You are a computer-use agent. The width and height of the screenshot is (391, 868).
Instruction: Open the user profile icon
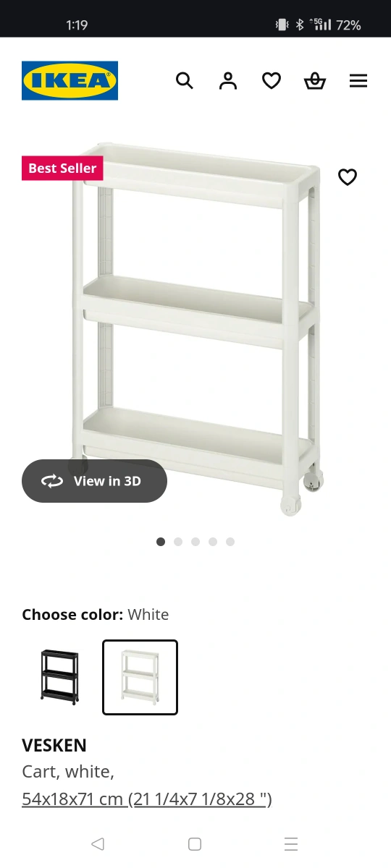click(228, 80)
